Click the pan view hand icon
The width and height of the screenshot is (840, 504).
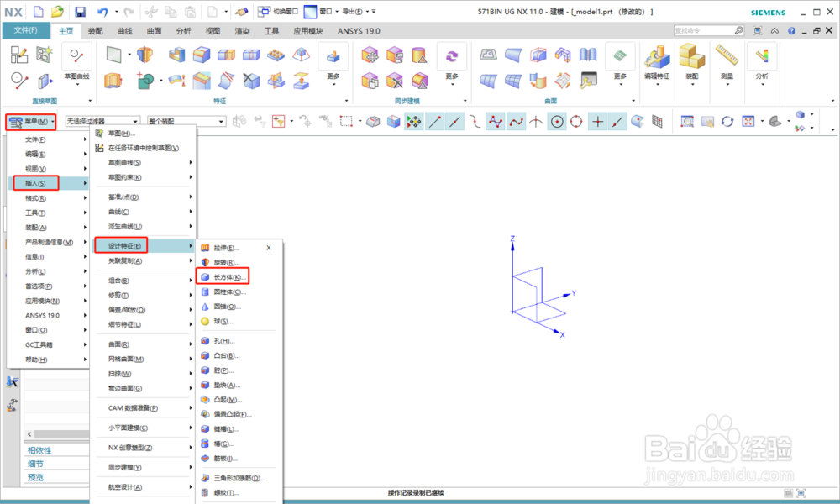(x=707, y=122)
